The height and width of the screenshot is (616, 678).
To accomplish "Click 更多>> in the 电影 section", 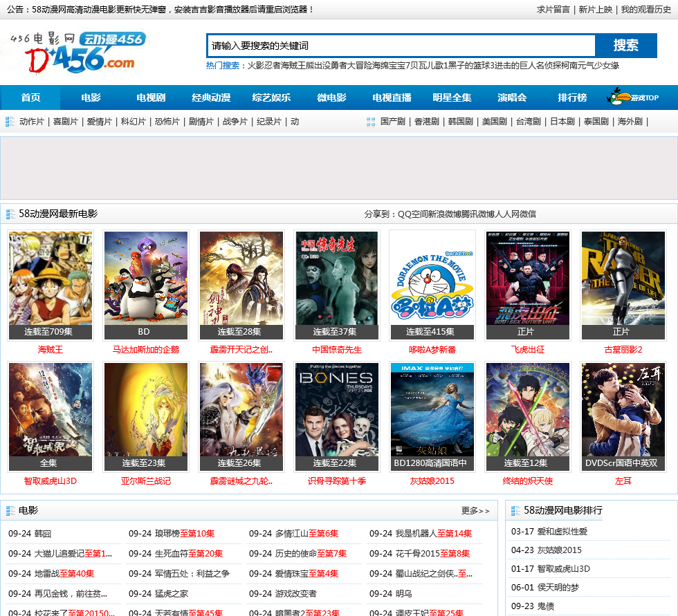I will (x=475, y=511).
